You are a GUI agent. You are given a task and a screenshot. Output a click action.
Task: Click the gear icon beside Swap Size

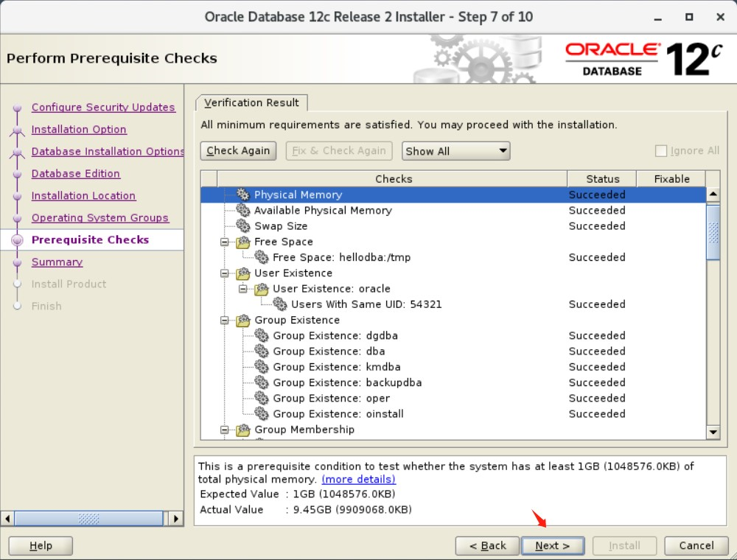tap(243, 226)
